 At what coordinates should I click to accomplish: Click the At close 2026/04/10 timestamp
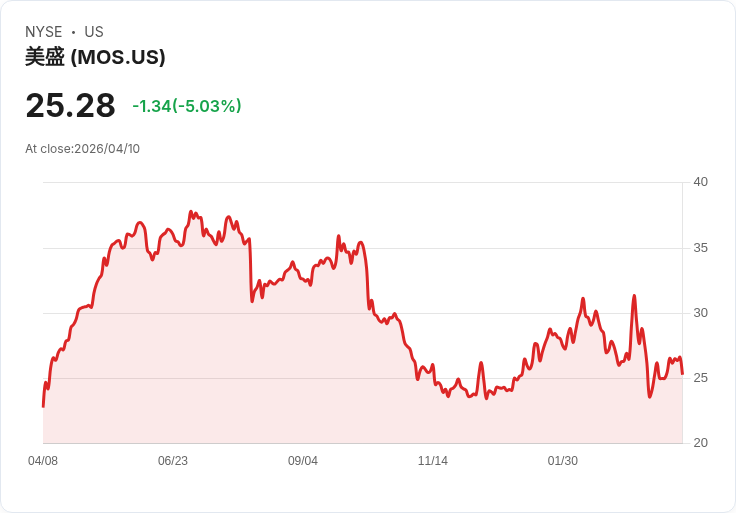(x=83, y=149)
